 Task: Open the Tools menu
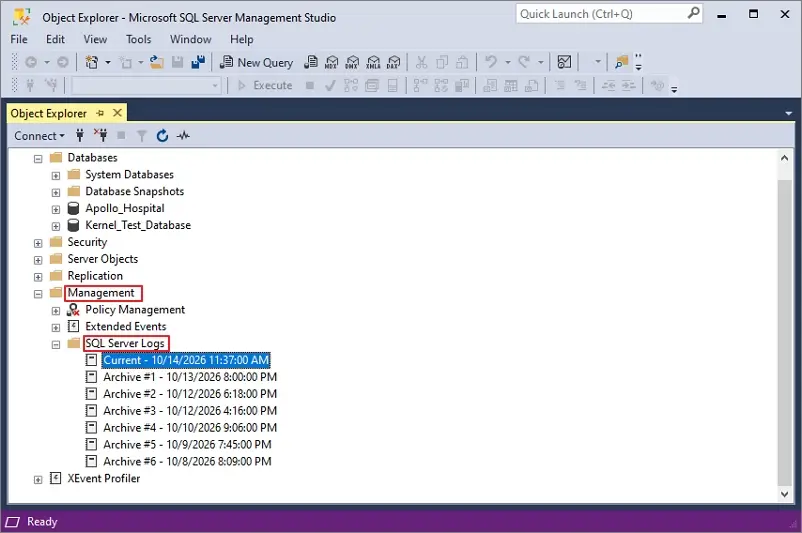(x=139, y=39)
